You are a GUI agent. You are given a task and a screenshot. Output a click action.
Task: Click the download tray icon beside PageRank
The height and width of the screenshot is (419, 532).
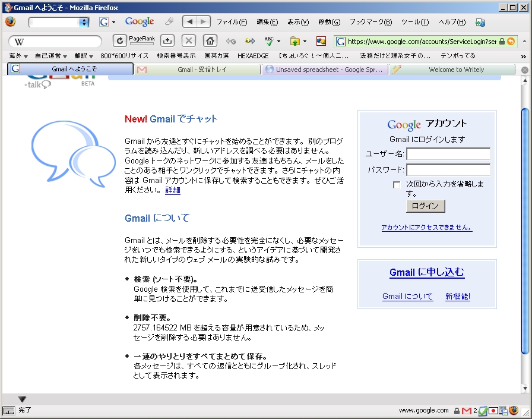pyautogui.click(x=167, y=41)
